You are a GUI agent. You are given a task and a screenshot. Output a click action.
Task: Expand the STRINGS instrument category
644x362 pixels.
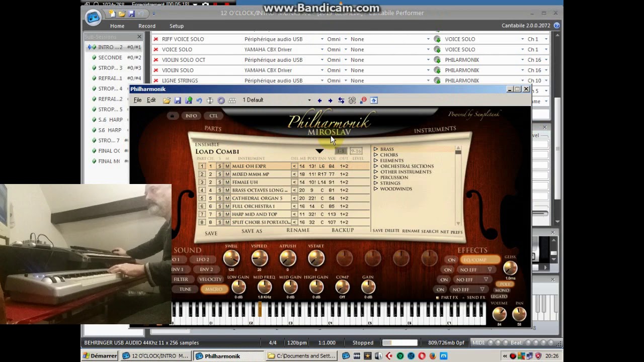(376, 183)
